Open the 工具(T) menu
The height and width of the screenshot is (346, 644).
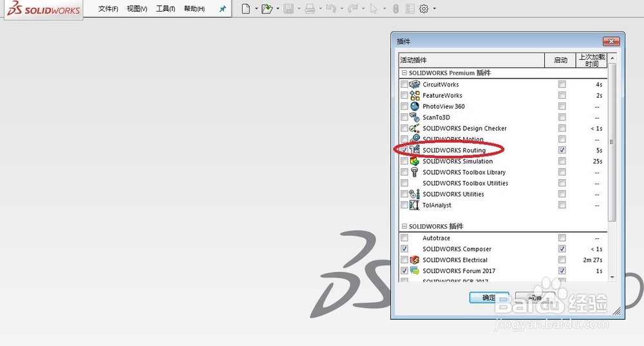[x=166, y=8]
